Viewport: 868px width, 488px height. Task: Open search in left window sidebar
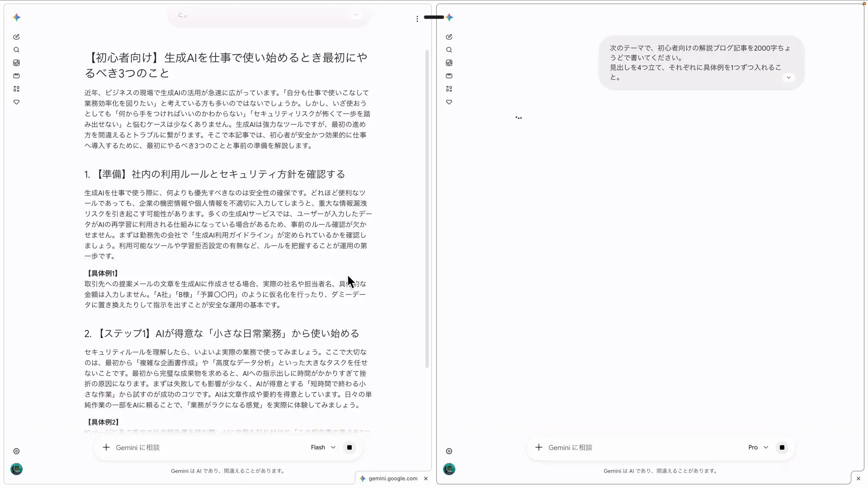click(17, 50)
